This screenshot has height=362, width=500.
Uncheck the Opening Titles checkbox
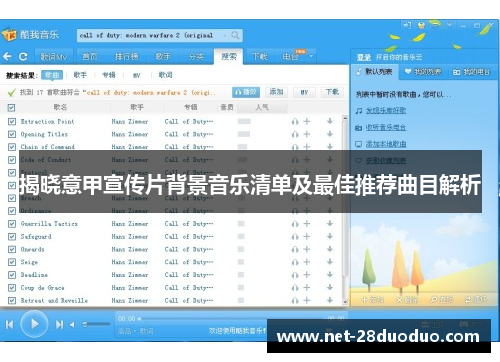[x=12, y=134]
